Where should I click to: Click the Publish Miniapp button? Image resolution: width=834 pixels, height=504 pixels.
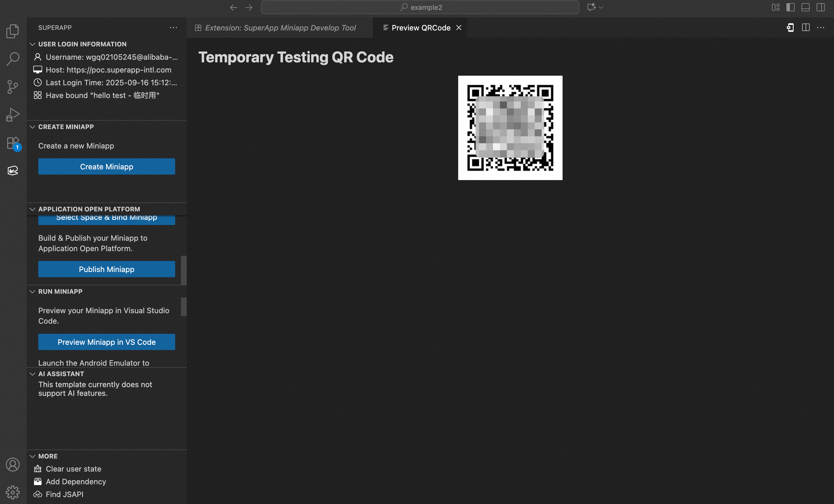click(107, 269)
